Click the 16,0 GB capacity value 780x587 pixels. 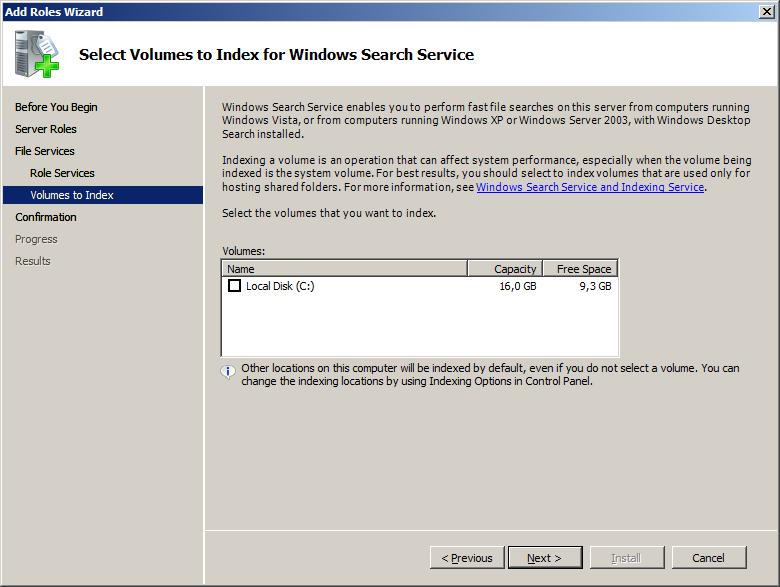click(x=518, y=286)
